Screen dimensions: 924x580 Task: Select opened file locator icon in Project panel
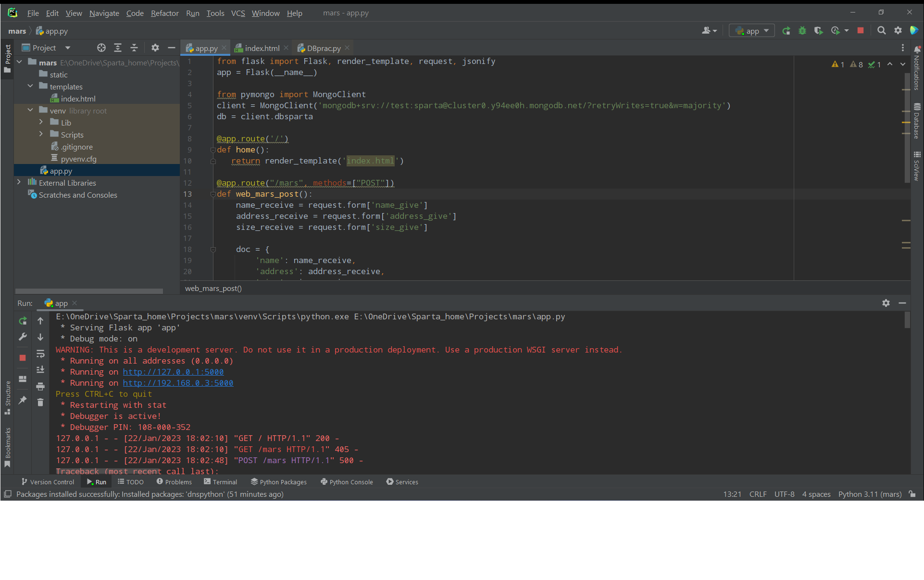click(101, 48)
